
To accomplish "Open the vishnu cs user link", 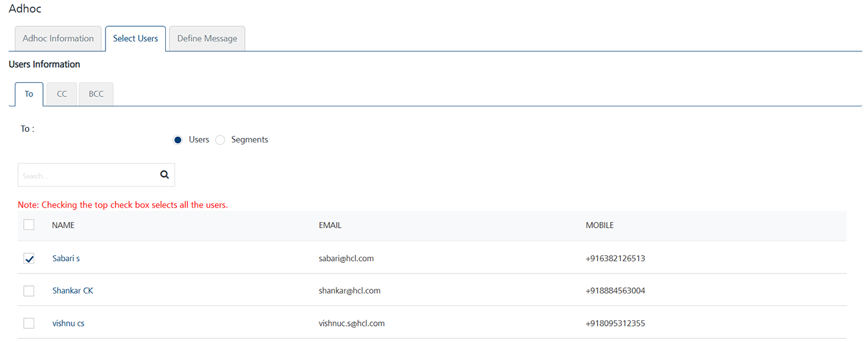I will (x=68, y=323).
